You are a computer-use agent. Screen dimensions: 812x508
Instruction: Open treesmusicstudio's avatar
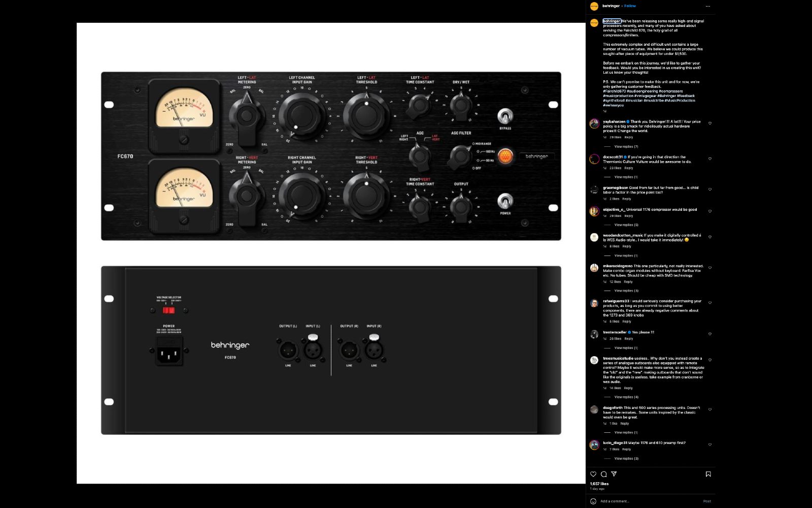pyautogui.click(x=594, y=360)
